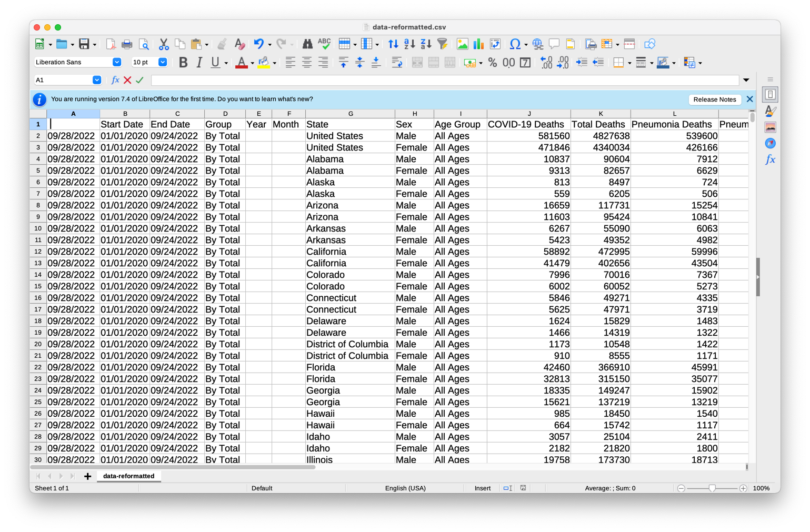The image size is (810, 532).
Task: Apply the red font color swatch
Action: pyautogui.click(x=241, y=63)
